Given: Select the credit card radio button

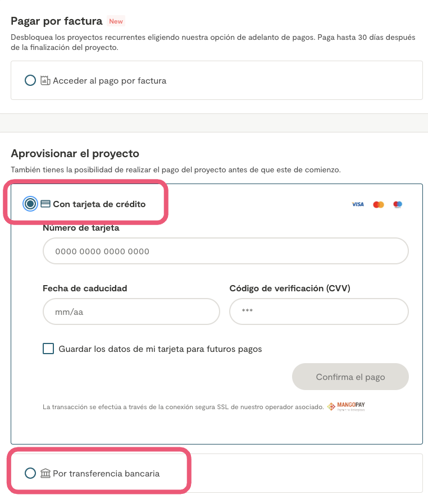Looking at the screenshot, I should (x=30, y=204).
